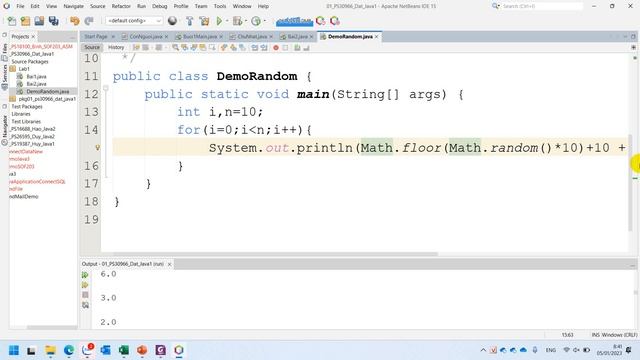Viewport: 640px width, 360px height.
Task: Open the Run Project dropdown arrow
Action: [227, 21]
